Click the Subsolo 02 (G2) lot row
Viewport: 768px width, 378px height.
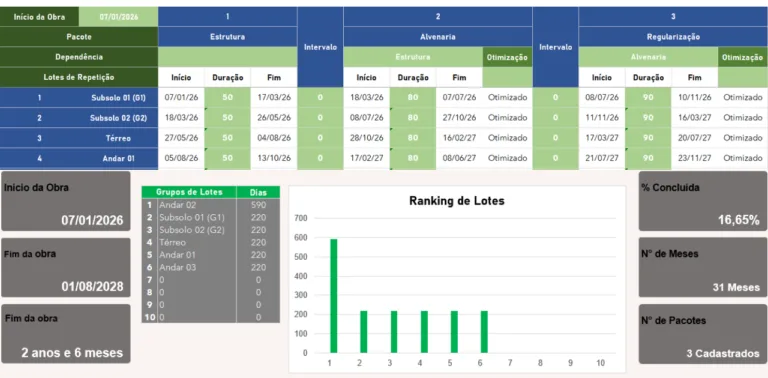pos(79,118)
